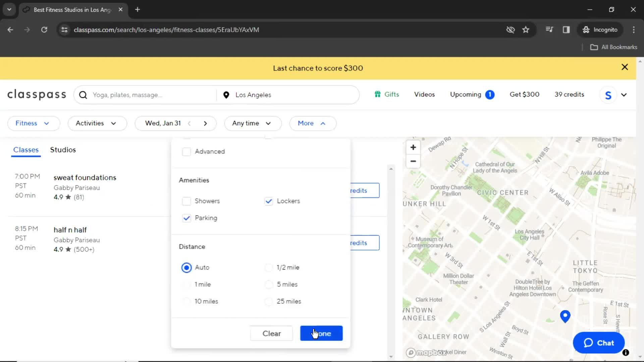Open Chrome three-dot menu
This screenshot has height=362, width=644.
634,29
